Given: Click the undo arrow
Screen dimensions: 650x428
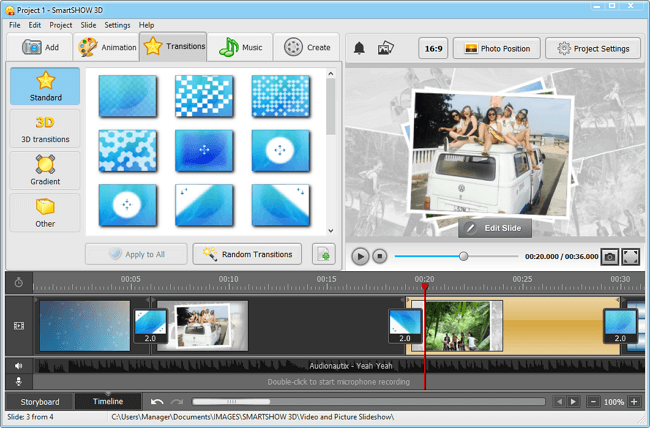Looking at the screenshot, I should [157, 401].
